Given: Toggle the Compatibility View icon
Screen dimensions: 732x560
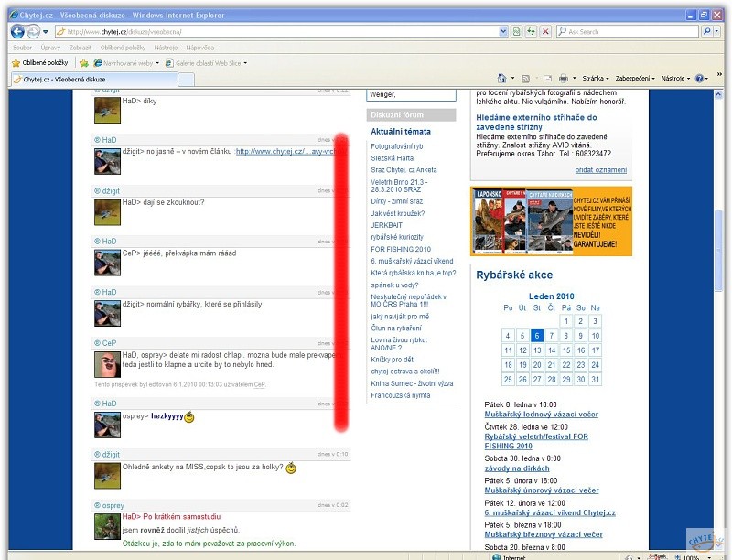Looking at the screenshot, I should [517, 32].
